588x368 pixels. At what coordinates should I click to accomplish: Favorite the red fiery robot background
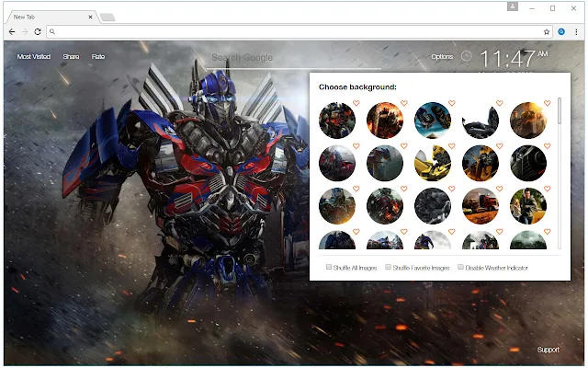[404, 103]
